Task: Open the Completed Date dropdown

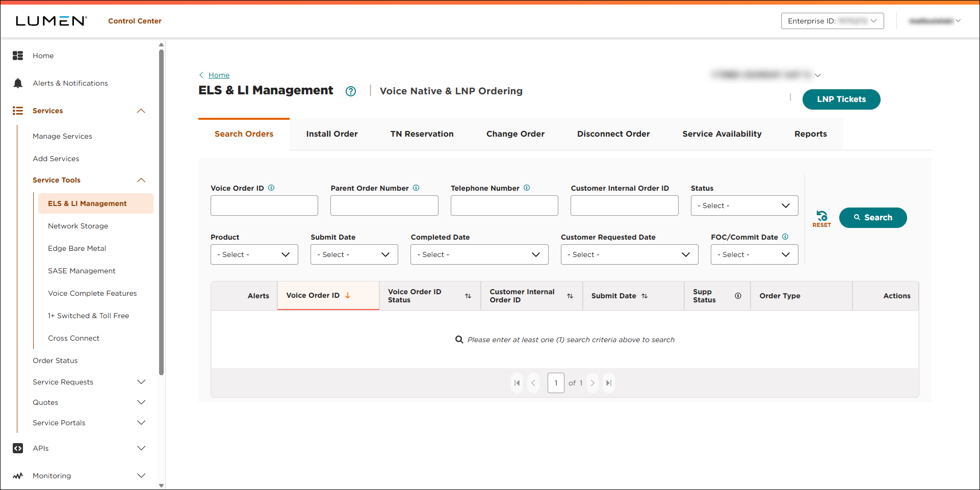Action: (479, 254)
